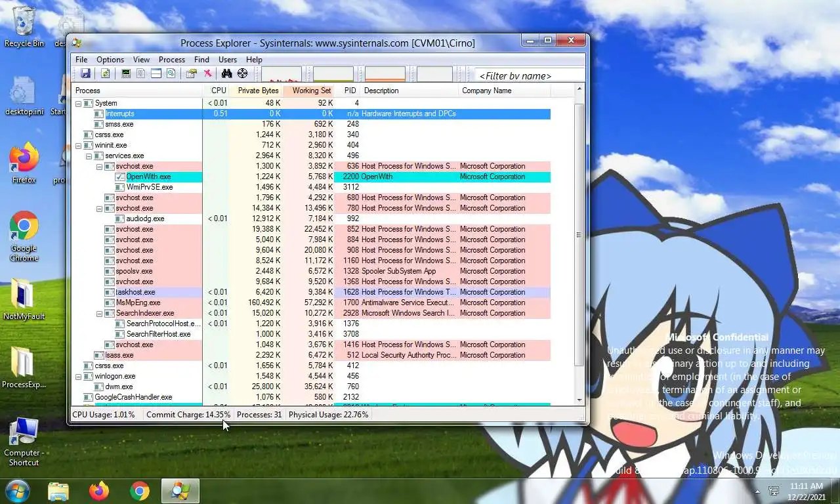Screen dimensions: 840x504
Task: Open Windows Explorer from the taskbar
Action: pyautogui.click(x=58, y=491)
